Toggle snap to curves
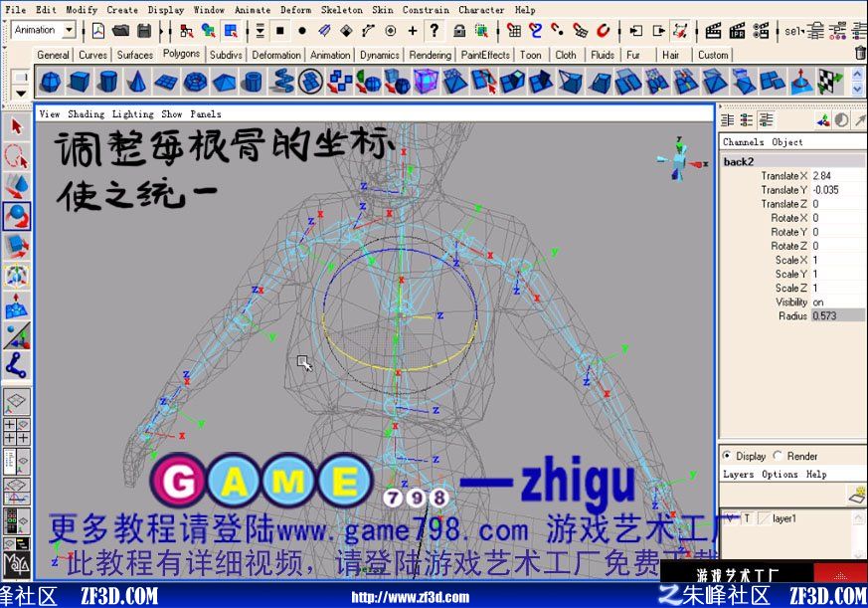This screenshot has height=608, width=868. pos(535,31)
